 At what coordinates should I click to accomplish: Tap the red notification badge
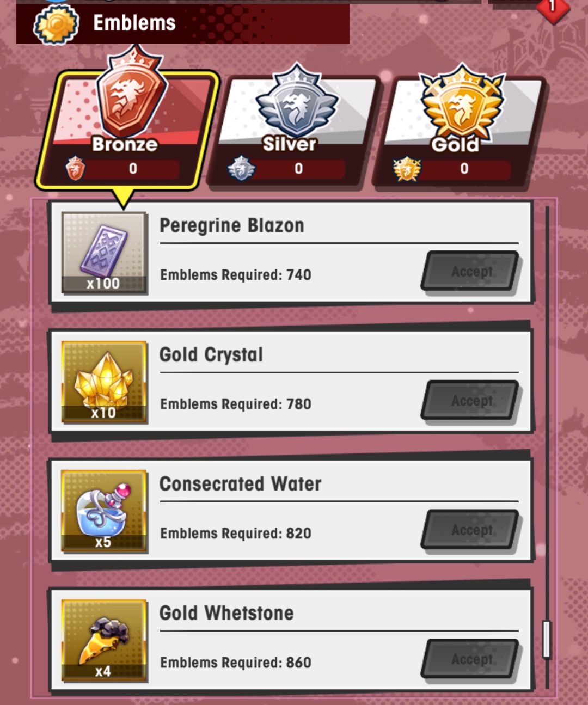tap(553, 8)
